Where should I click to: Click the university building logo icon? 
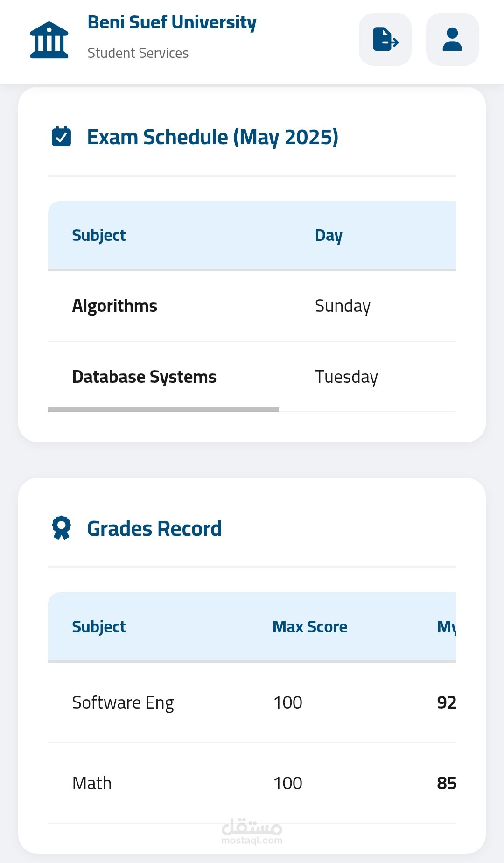(x=49, y=40)
